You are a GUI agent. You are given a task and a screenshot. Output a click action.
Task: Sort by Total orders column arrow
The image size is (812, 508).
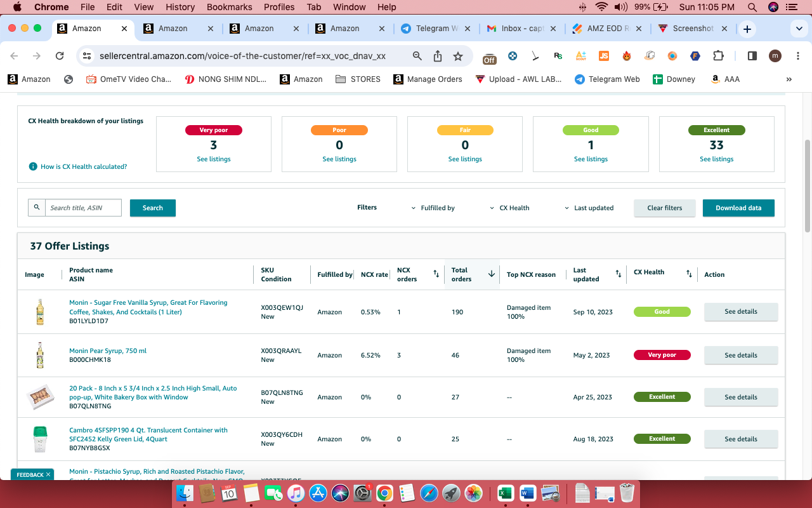(x=491, y=274)
